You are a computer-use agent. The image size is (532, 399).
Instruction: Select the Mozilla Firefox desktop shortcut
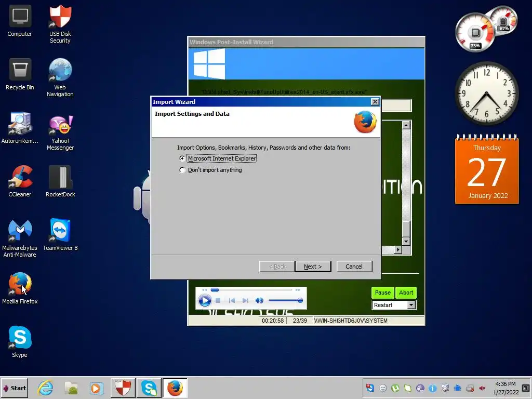(20, 288)
